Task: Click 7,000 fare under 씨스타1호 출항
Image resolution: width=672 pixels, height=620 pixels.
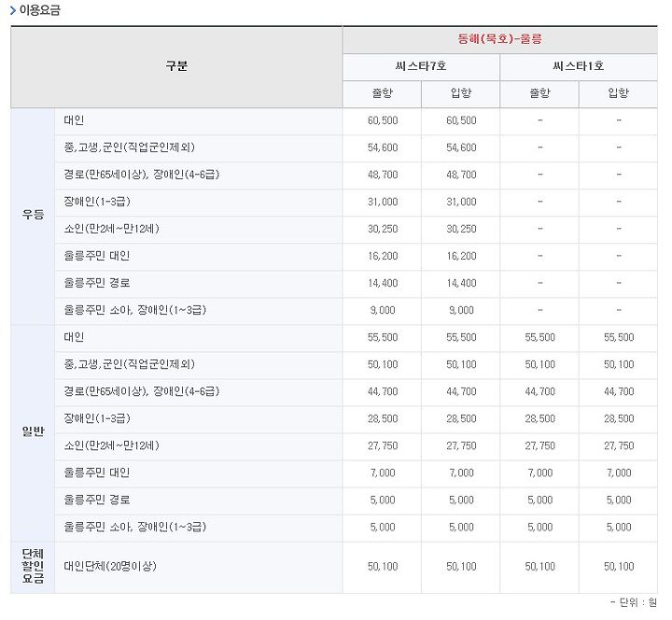Action: coord(540,472)
